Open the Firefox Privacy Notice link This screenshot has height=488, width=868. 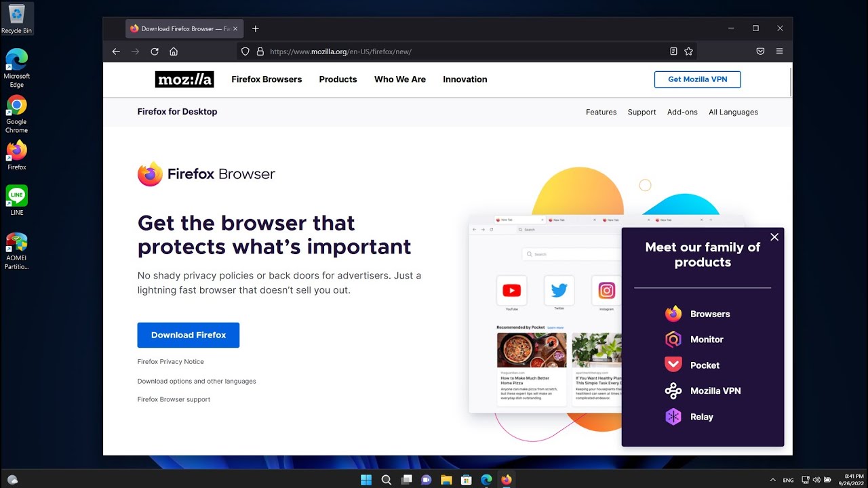[171, 362]
